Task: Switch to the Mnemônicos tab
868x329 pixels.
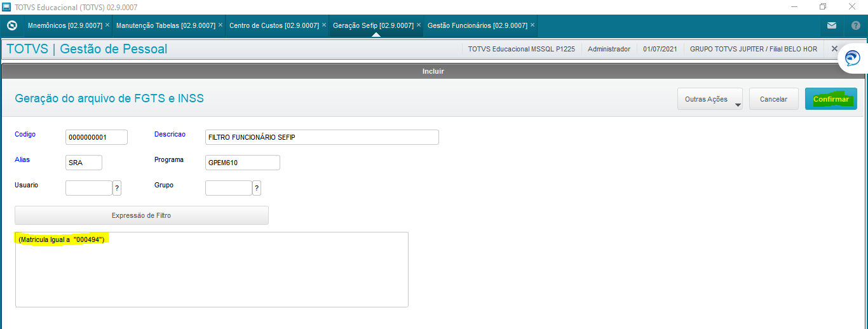Action: coord(65,25)
